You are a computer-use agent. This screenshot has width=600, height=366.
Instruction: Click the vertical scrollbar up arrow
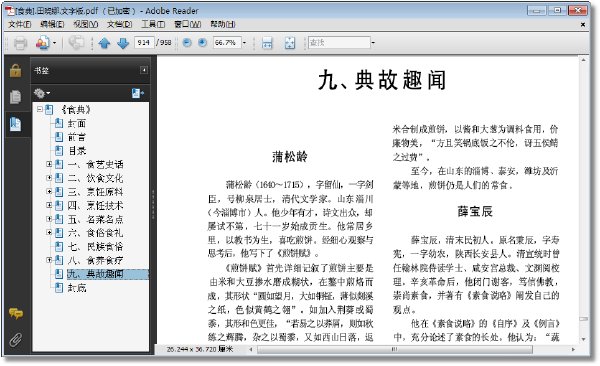[x=583, y=60]
